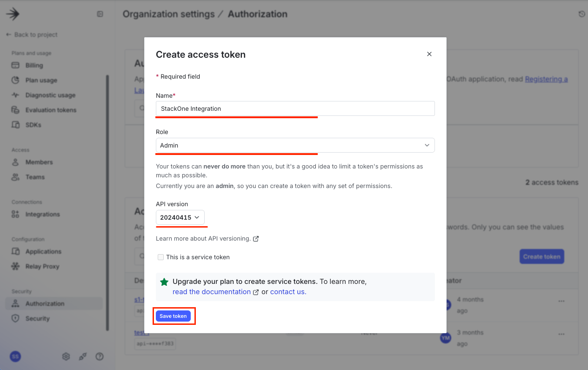The image size is (588, 370).
Task: Open the help question mark icon
Action: [x=100, y=357]
